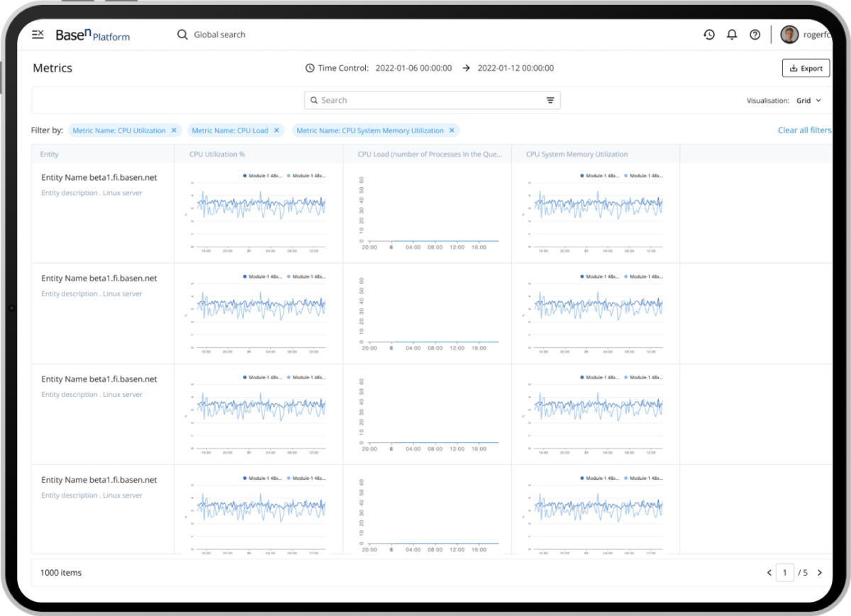851x616 pixels.
Task: Click the Export button
Action: (806, 67)
